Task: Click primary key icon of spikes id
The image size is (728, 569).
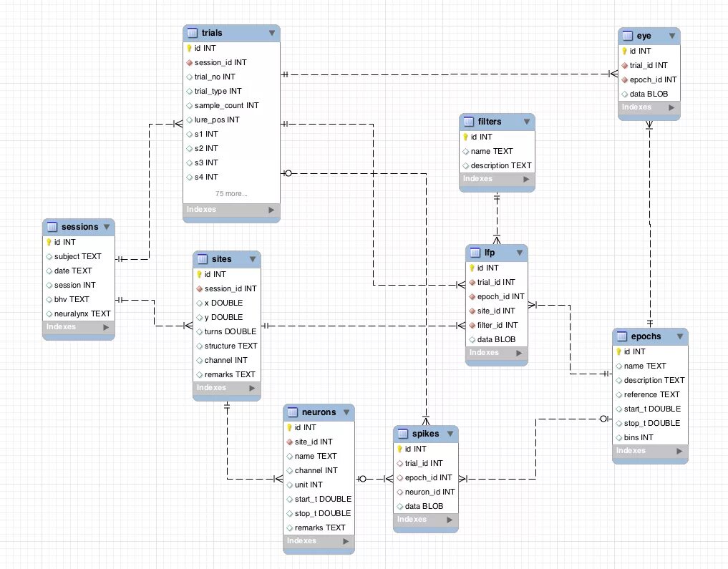Action: (399, 449)
